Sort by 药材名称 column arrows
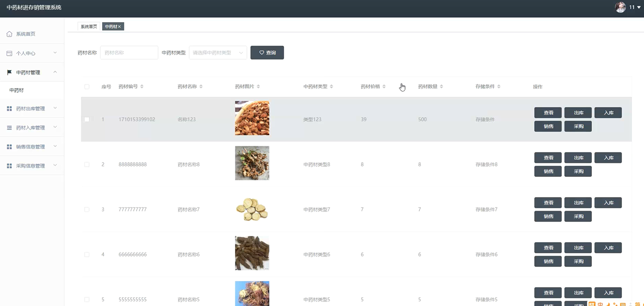This screenshot has height=306, width=644. point(201,87)
